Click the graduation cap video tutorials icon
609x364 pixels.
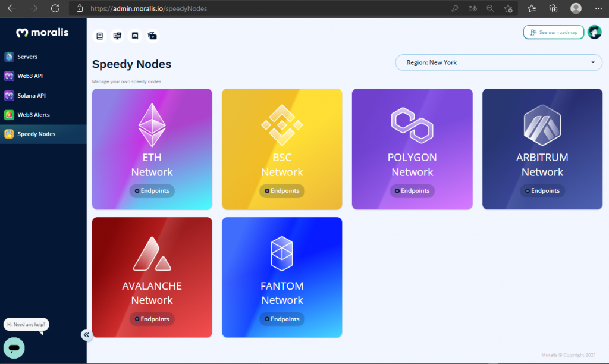pyautogui.click(x=152, y=36)
